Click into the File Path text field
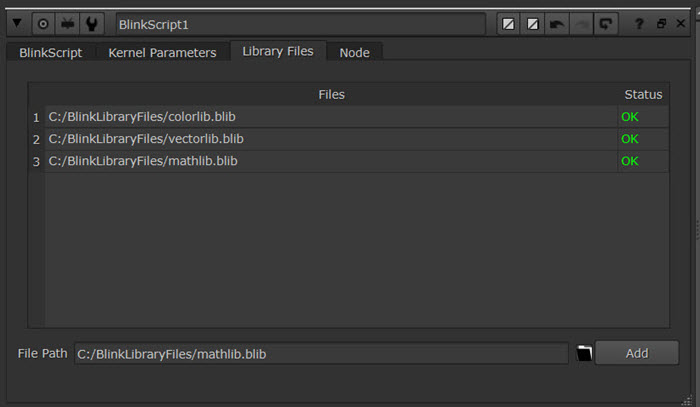Image resolution: width=700 pixels, height=407 pixels. click(320, 353)
